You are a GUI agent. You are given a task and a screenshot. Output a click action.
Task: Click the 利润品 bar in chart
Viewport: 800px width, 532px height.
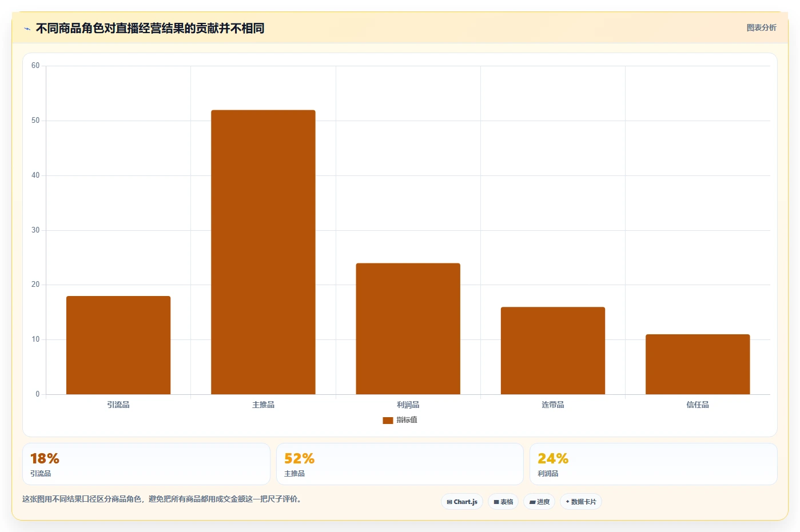[x=408, y=329]
